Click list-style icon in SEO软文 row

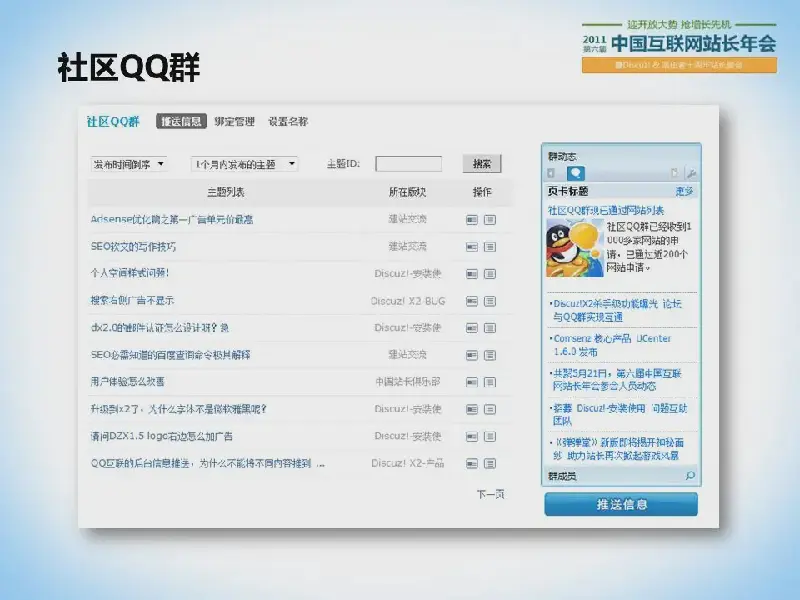(x=490, y=247)
